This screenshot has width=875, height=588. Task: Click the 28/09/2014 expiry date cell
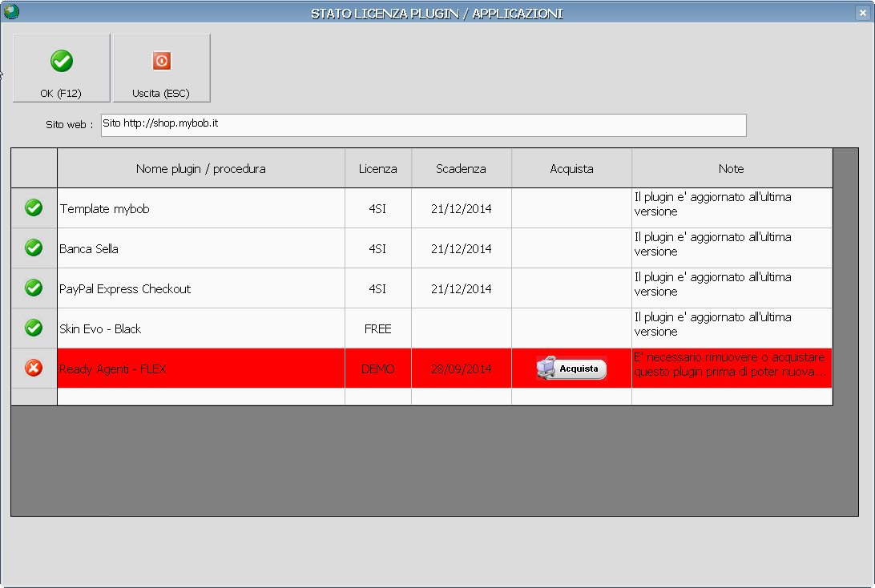[461, 369]
